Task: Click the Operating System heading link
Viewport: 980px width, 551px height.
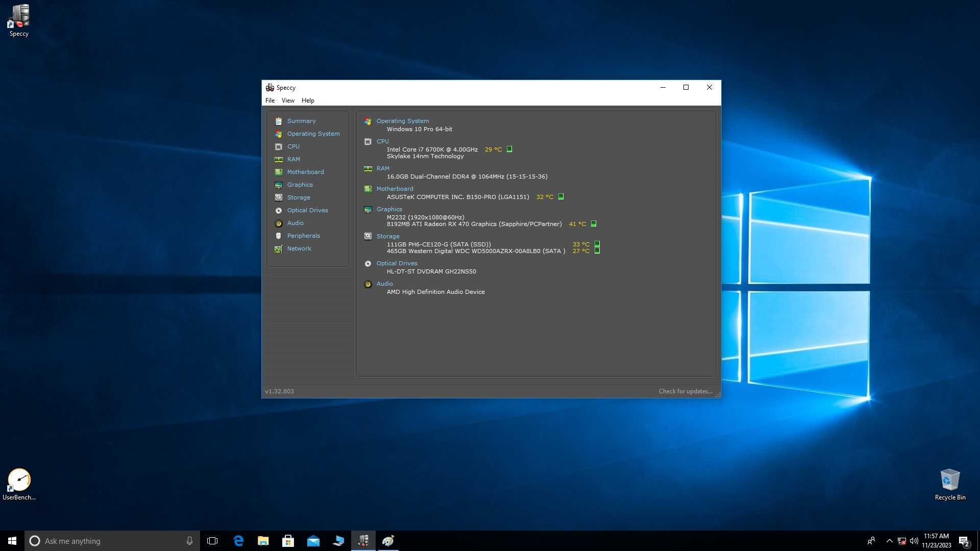Action: click(403, 121)
